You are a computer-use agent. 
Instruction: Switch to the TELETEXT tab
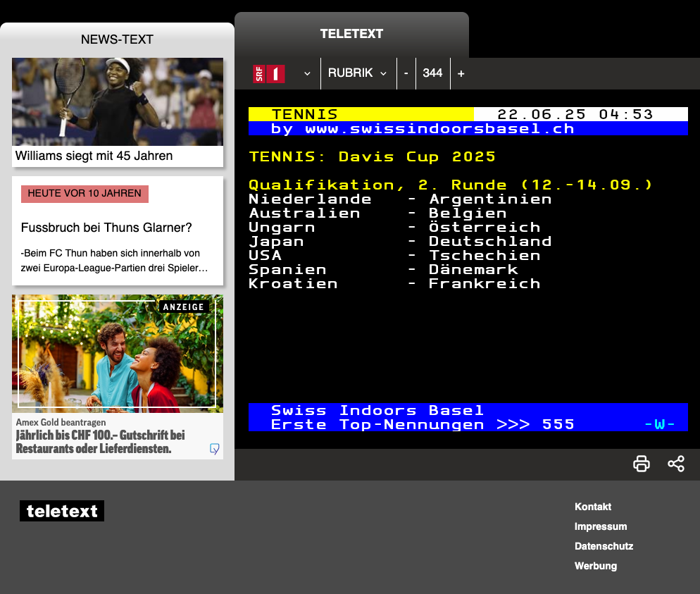352,34
